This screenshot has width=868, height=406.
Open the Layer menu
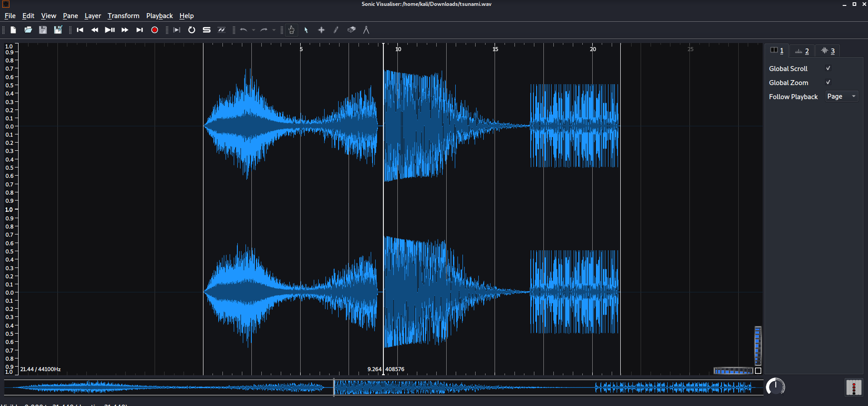[x=93, y=16]
